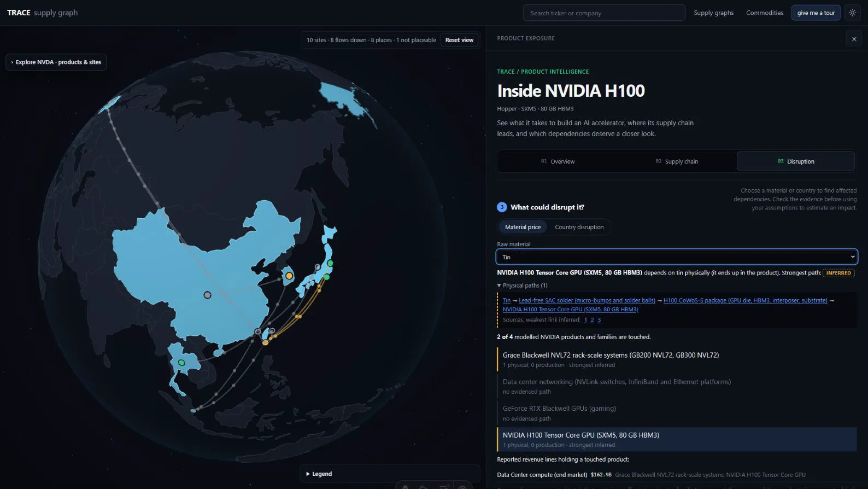The image size is (868, 489).
Task: Click the orange site marker in South Korea
Action: coord(289,276)
